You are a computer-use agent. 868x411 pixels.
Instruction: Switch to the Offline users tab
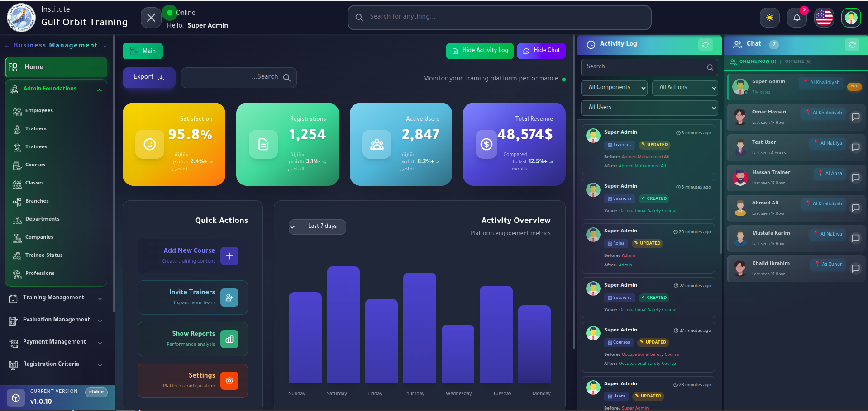[798, 61]
